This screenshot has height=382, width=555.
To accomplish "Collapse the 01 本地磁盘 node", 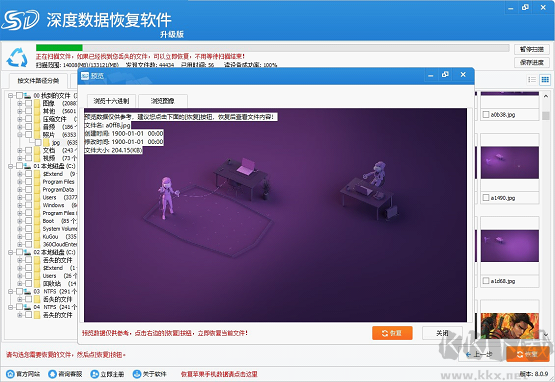I will tap(11, 166).
